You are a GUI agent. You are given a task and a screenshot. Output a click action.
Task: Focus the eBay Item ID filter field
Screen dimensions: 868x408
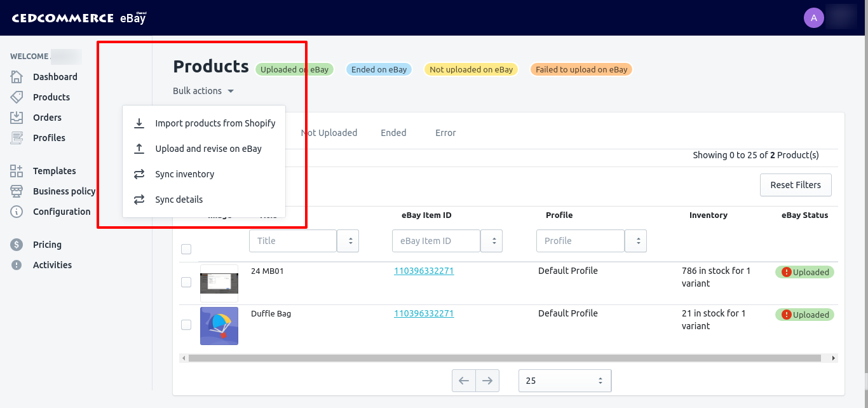[x=436, y=241]
